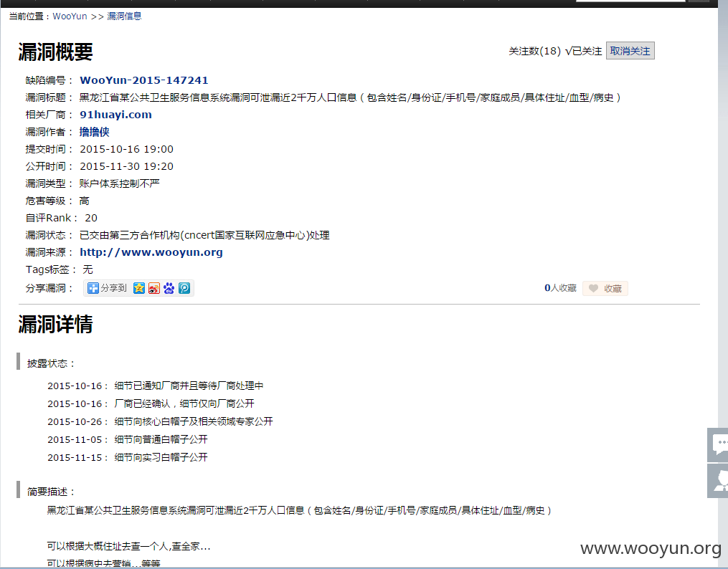This screenshot has width=728, height=569.
Task: Click the 0人收藏 count text
Action: tap(560, 288)
